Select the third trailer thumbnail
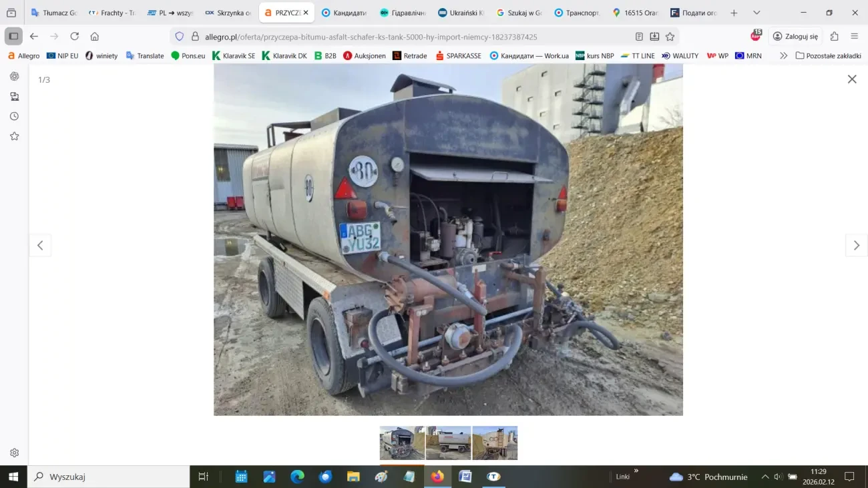 tap(495, 443)
